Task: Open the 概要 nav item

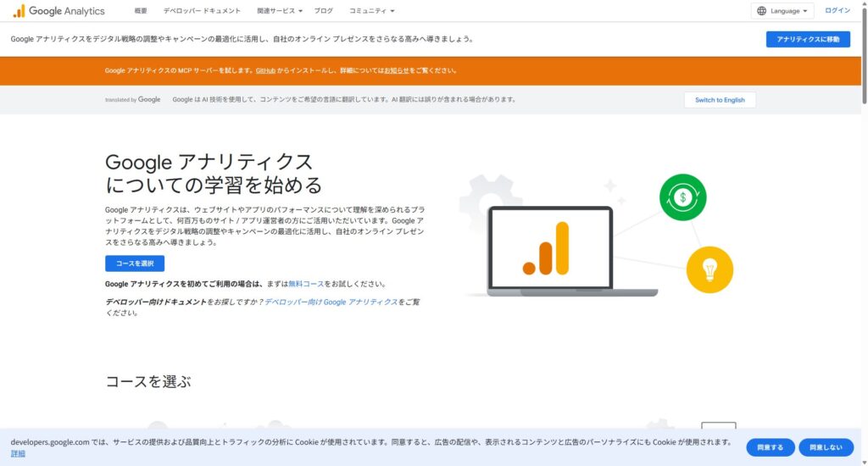Action: click(x=141, y=11)
